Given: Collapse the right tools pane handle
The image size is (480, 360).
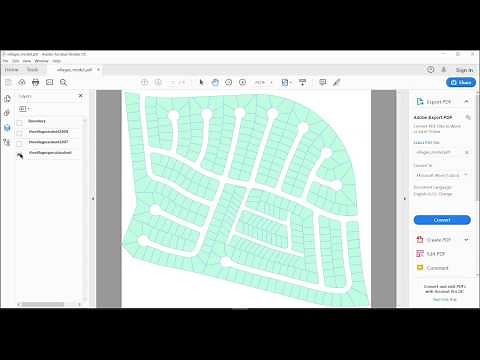Looking at the screenshot, I should point(405,199).
